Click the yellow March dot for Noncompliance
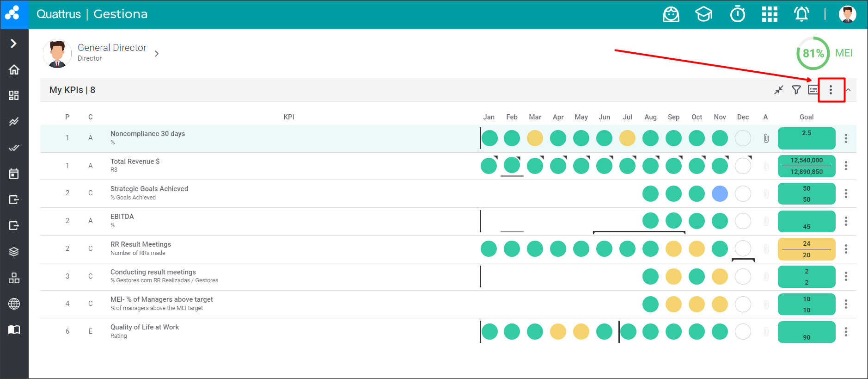 click(x=535, y=138)
